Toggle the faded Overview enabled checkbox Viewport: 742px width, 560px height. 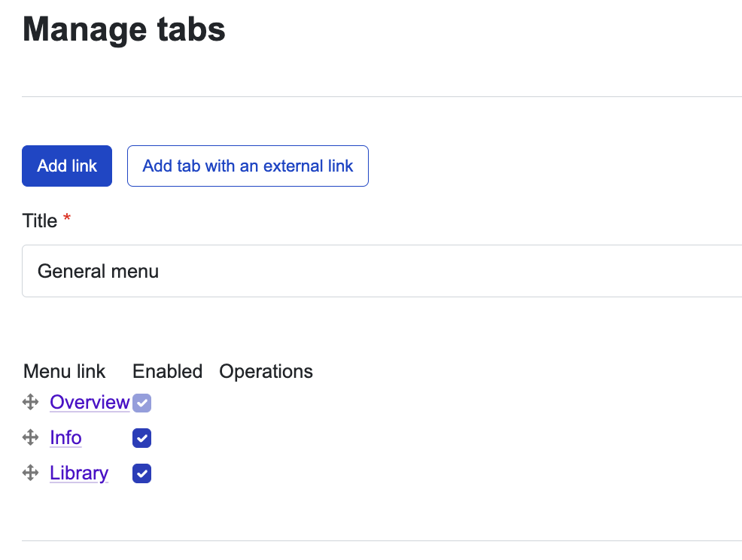(141, 403)
